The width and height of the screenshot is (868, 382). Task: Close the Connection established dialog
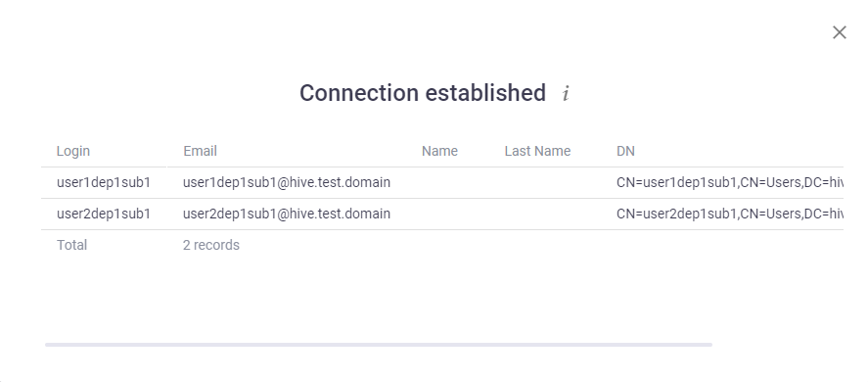(840, 32)
